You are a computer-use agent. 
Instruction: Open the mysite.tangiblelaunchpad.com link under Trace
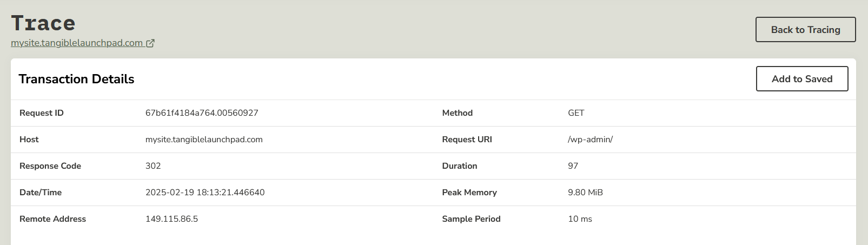click(77, 43)
